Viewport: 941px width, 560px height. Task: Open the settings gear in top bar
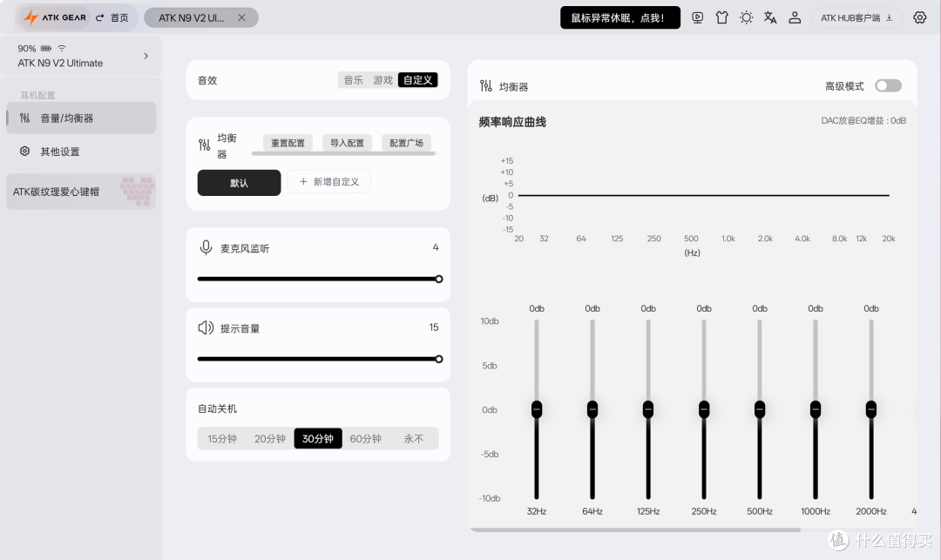(919, 18)
